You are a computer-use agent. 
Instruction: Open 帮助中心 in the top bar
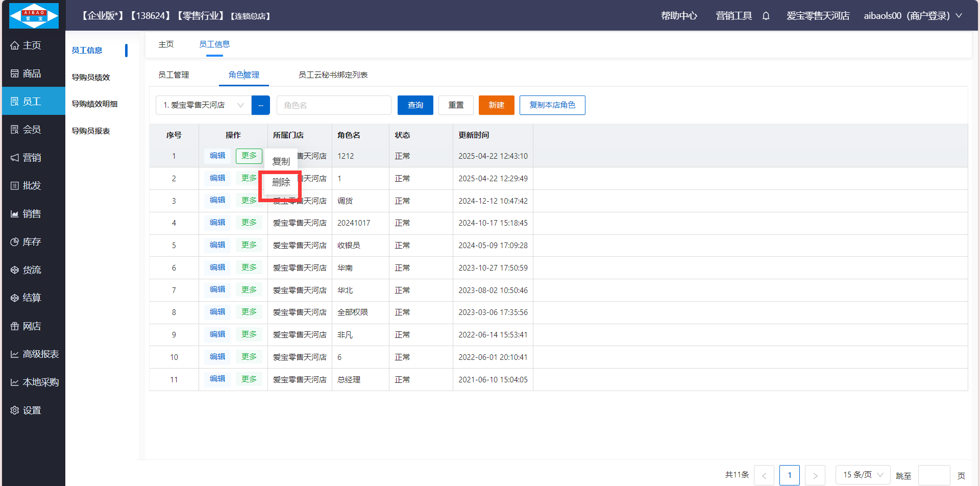[679, 16]
